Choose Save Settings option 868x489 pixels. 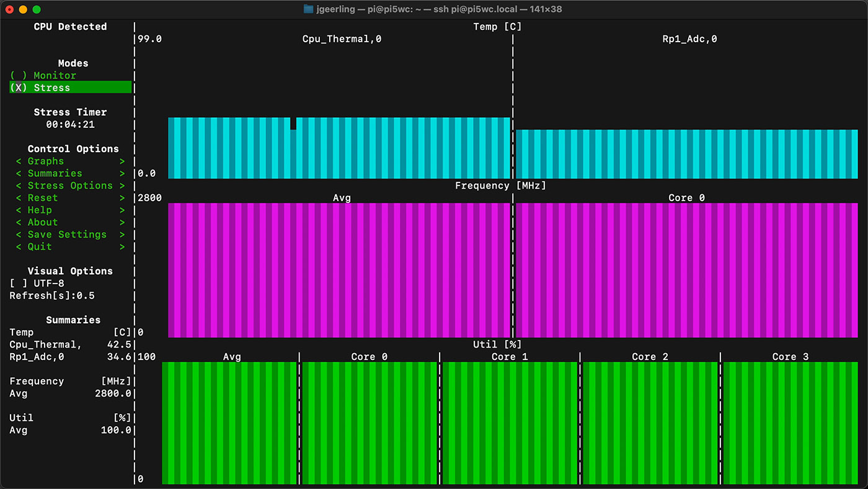70,235
